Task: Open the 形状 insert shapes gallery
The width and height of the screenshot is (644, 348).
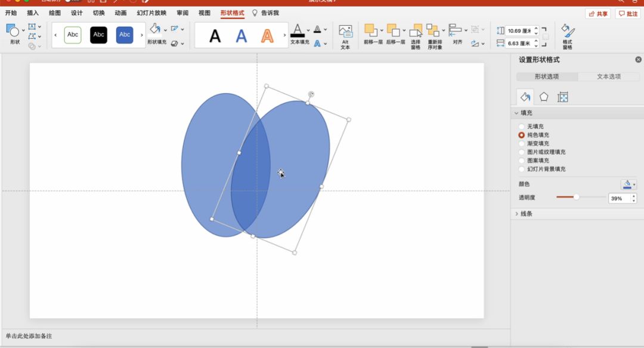Action: click(14, 34)
